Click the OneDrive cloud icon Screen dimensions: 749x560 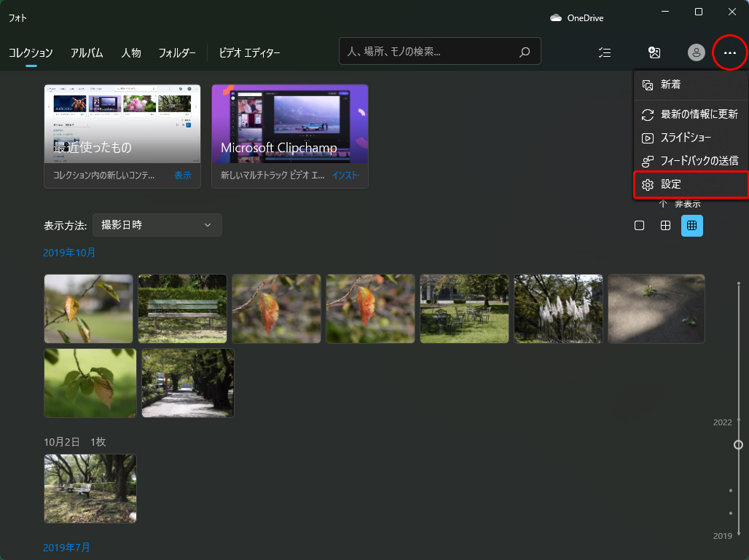(x=556, y=17)
